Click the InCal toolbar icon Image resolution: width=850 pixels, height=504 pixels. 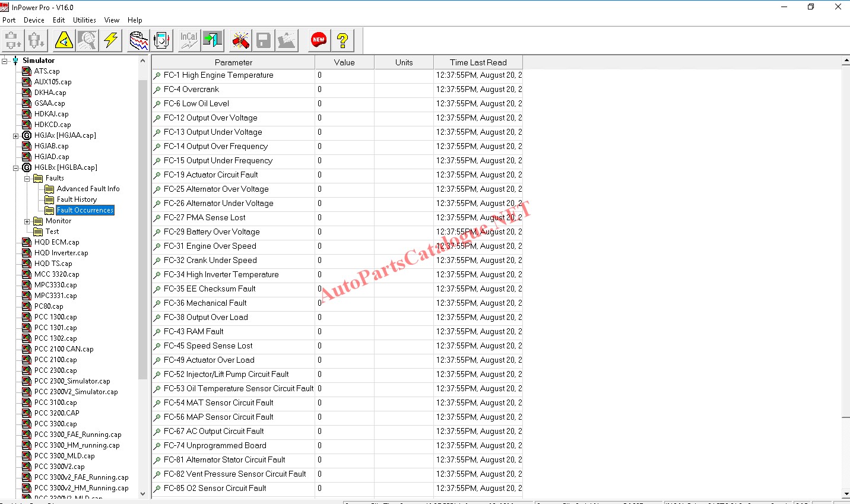(189, 40)
